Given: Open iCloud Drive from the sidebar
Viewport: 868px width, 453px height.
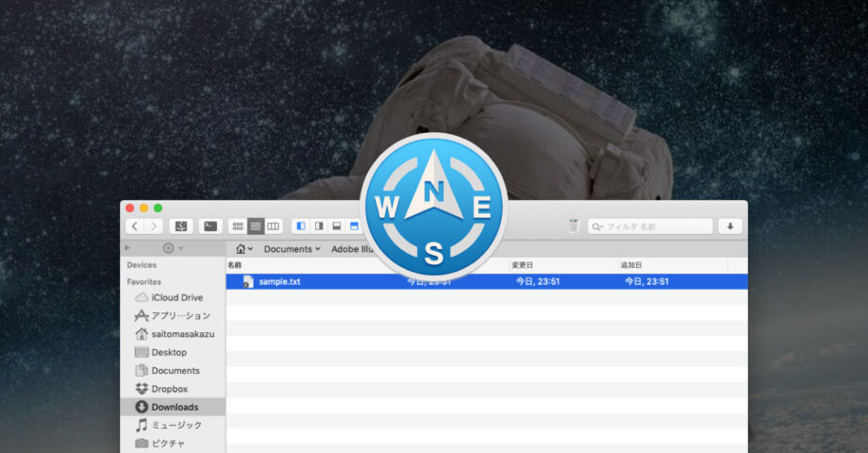Looking at the screenshot, I should click(176, 297).
